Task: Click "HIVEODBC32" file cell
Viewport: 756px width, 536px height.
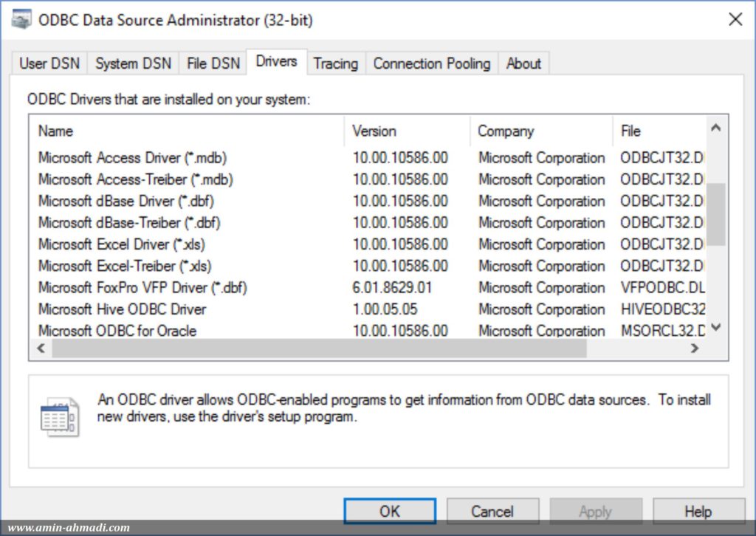Action: 663,309
